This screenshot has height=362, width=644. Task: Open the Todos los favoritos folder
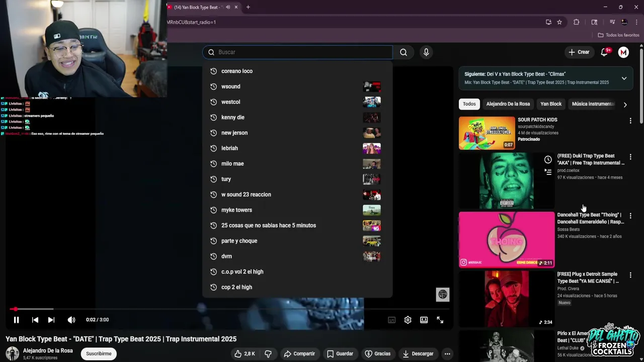[618, 35]
